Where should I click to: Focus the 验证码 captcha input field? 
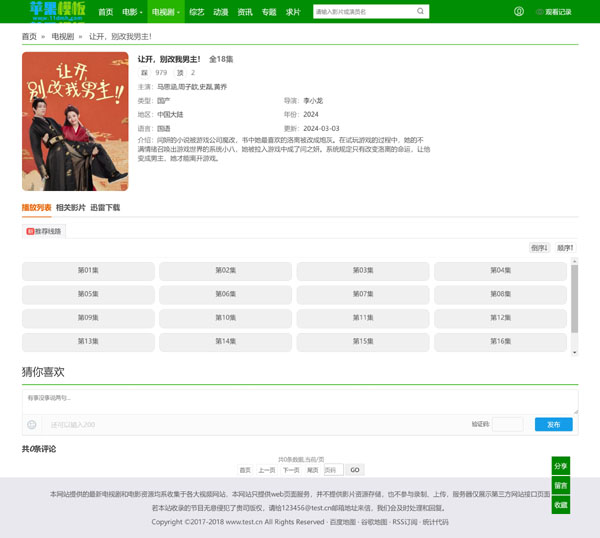[507, 425]
